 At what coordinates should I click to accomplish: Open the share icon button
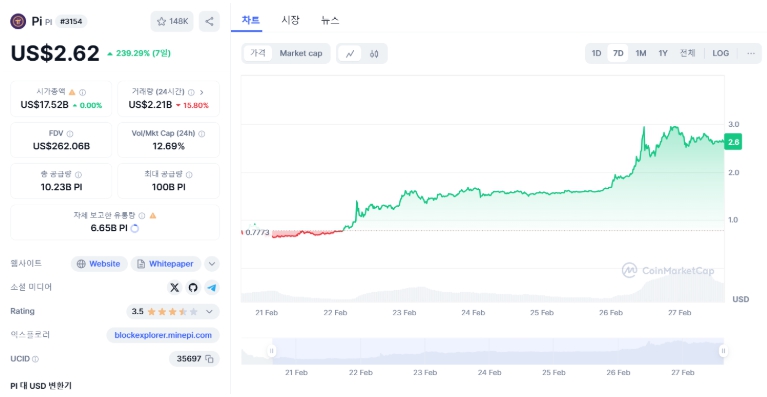click(209, 22)
